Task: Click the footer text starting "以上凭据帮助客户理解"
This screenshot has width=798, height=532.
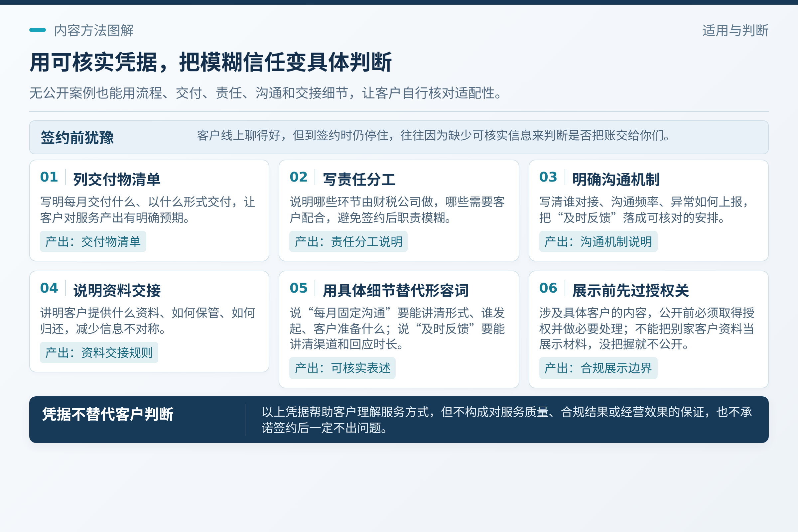Action: tap(507, 420)
